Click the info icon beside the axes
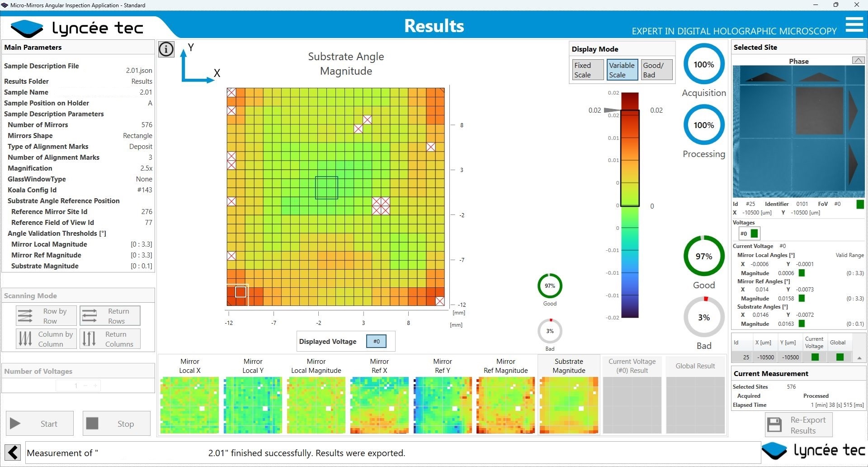Image resolution: width=868 pixels, height=467 pixels. click(166, 49)
